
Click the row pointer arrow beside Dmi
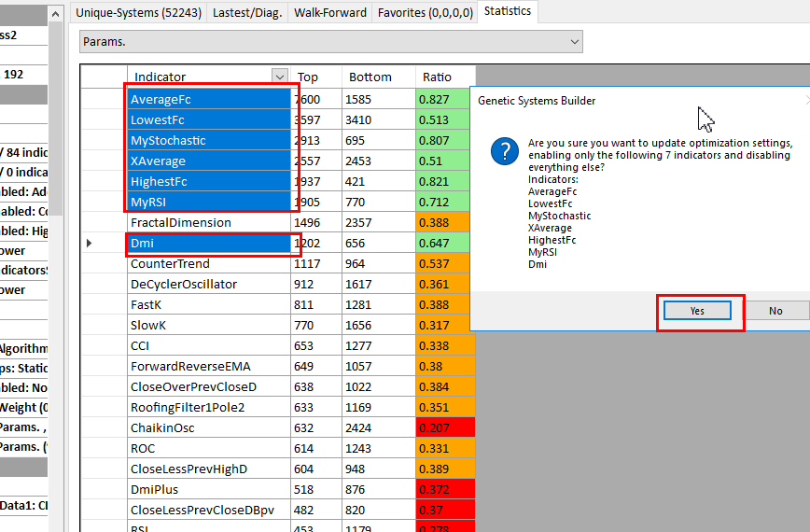click(x=90, y=244)
